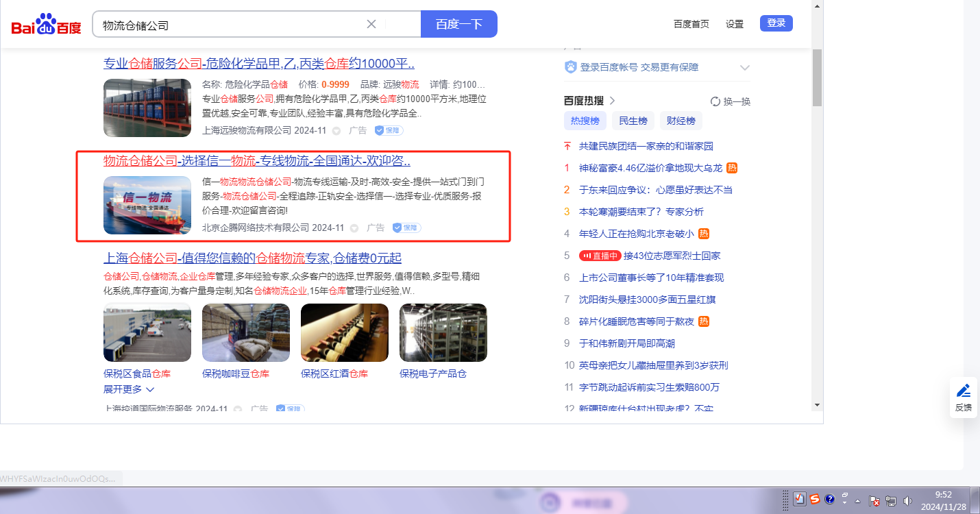
Task: Click the page vertical scrollbar thumb
Action: click(816, 77)
